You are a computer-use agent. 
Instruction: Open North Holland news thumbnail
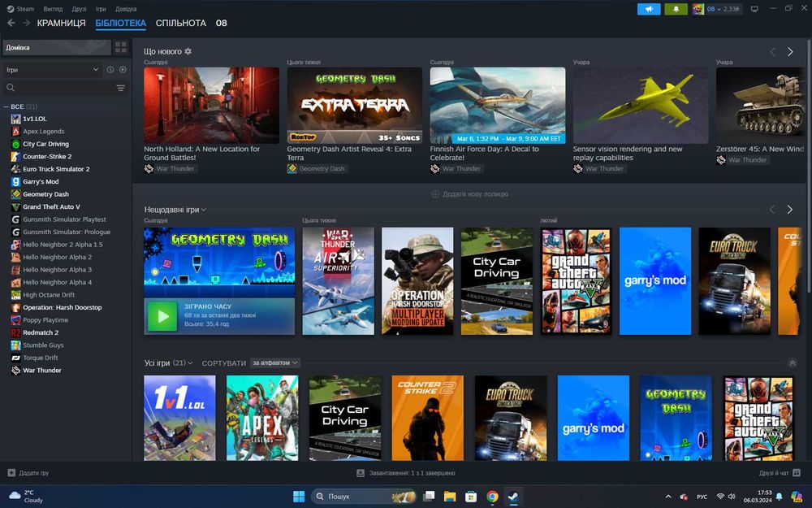tap(211, 105)
